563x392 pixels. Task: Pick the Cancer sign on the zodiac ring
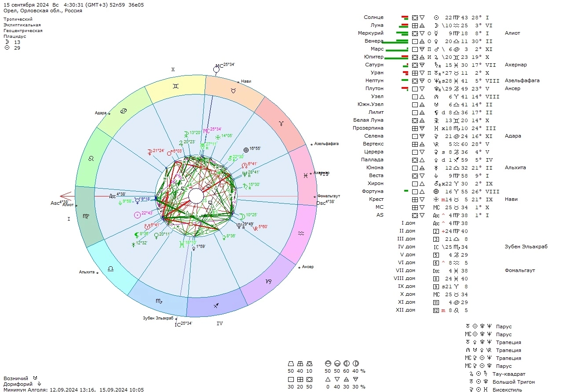click(x=124, y=112)
